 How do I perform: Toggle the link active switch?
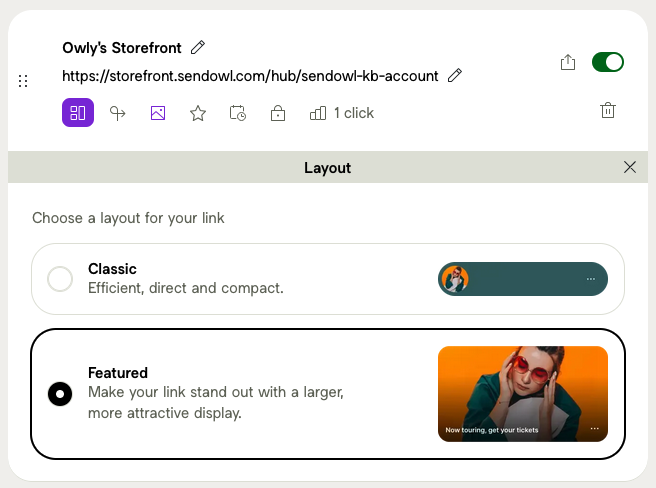[x=608, y=63]
